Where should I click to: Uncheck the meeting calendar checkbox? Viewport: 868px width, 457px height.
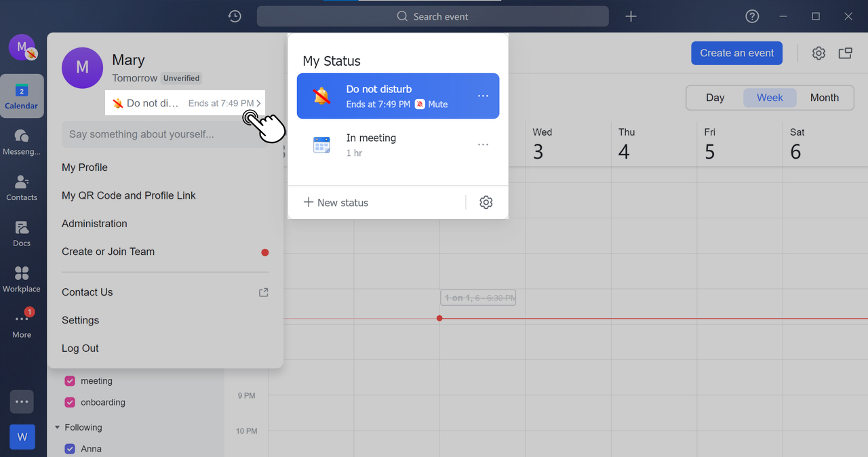point(69,380)
